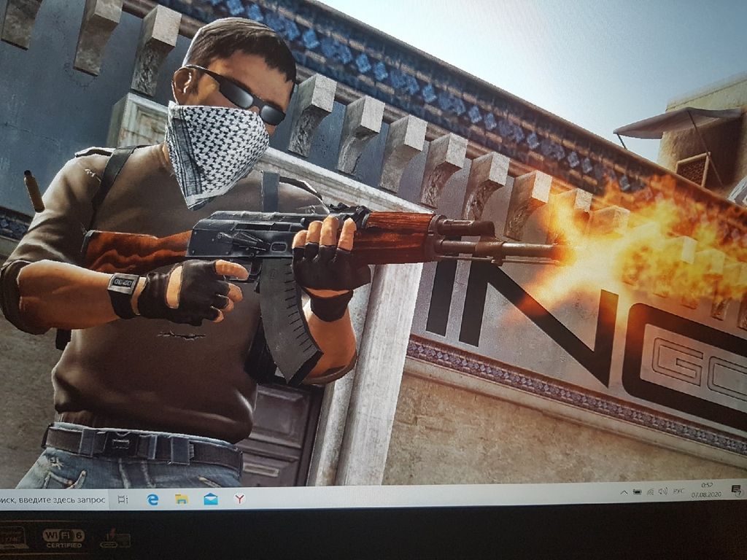The width and height of the screenshot is (747, 560).
Task: Launch Microsoft Edge from the taskbar
Action: tap(152, 499)
